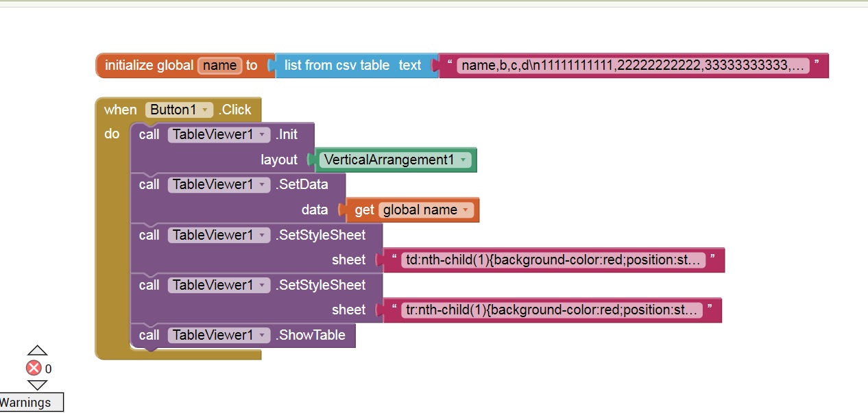Edit the CSV text string starting with name,b,c,d
This screenshot has height=413, width=868.
632,66
